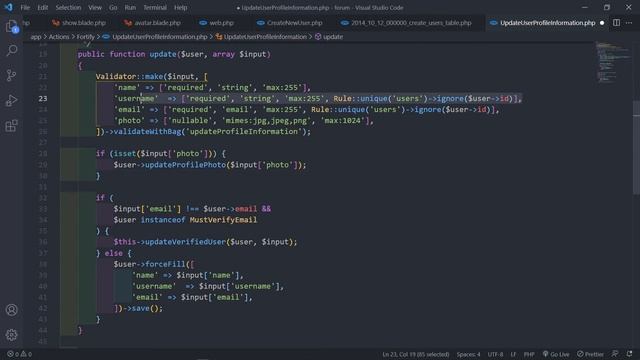Switch to avatar.blade.php tab
Screen dimensions: 640x360
click(x=153, y=23)
